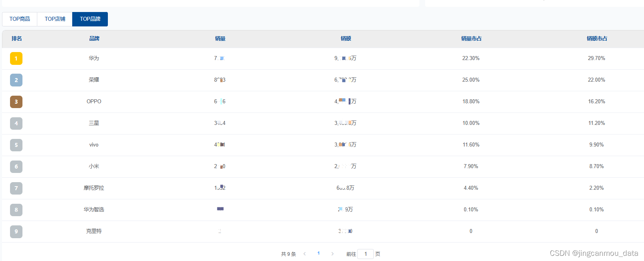
Task: Click the sales amount cell for 华为智选
Action: pyautogui.click(x=345, y=210)
